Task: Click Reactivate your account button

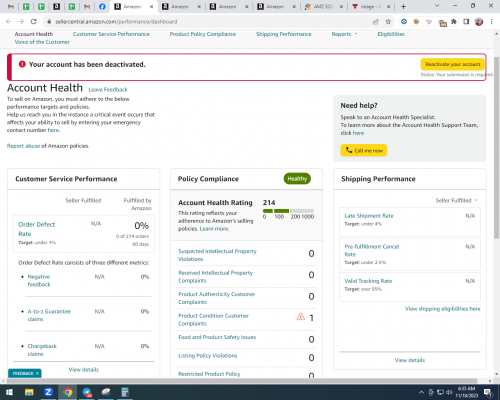Action: [x=453, y=64]
